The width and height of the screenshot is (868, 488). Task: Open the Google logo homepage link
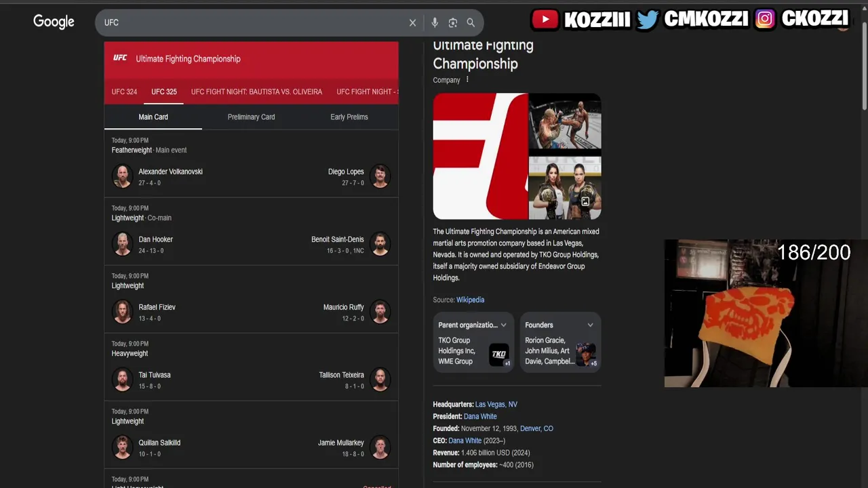pyautogui.click(x=54, y=22)
